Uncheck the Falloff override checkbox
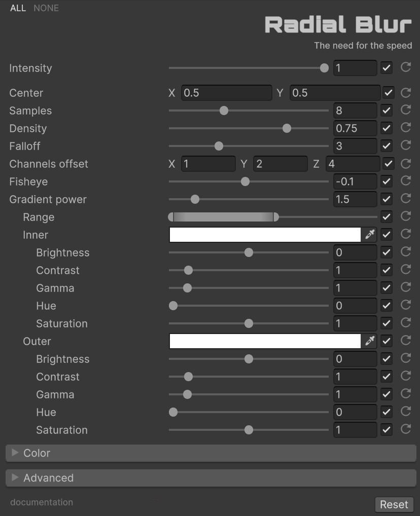 pos(387,146)
